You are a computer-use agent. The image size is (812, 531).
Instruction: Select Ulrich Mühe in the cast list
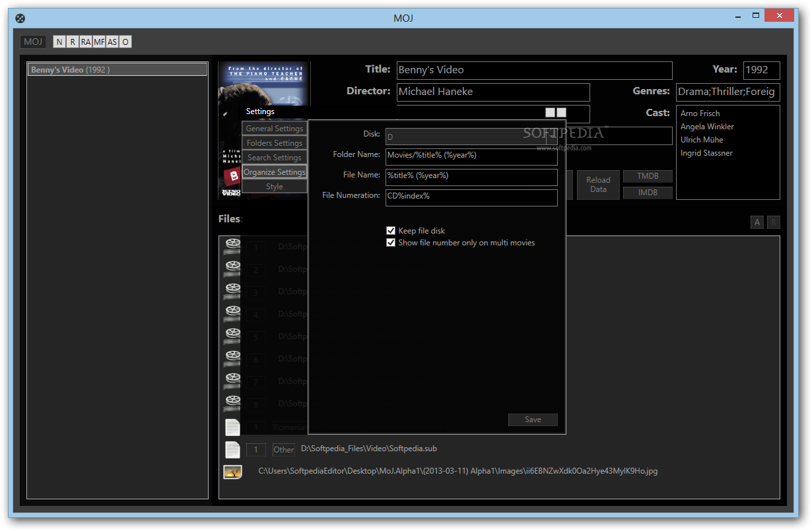[702, 140]
